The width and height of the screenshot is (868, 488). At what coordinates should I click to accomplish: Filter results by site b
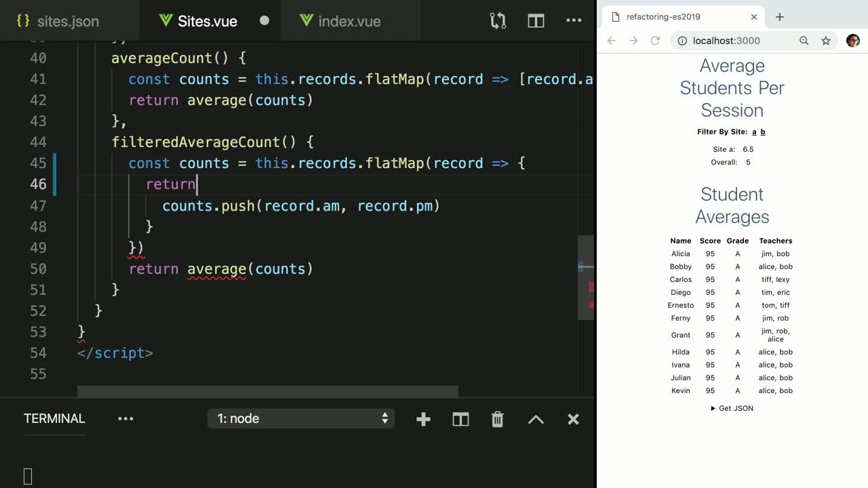coord(762,131)
